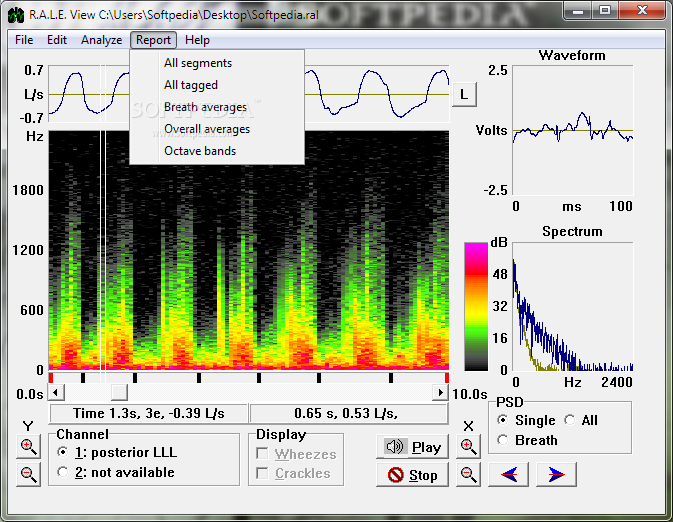Open the Edit menu

(x=57, y=40)
